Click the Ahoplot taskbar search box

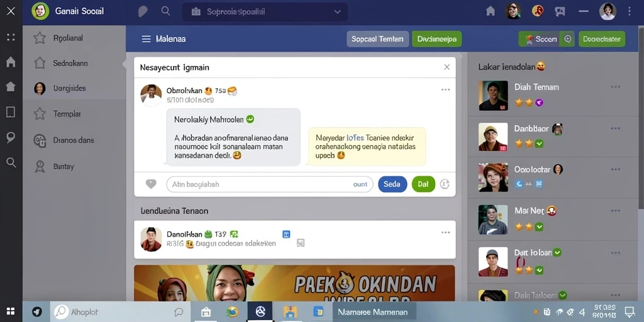tap(119, 312)
